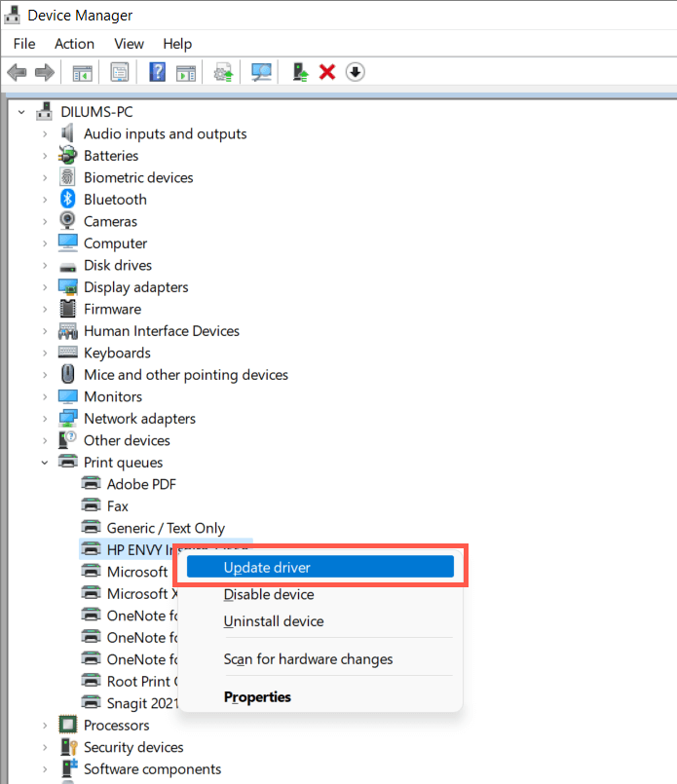Expand the Display adapters category
This screenshot has width=677, height=784.
coord(45,287)
